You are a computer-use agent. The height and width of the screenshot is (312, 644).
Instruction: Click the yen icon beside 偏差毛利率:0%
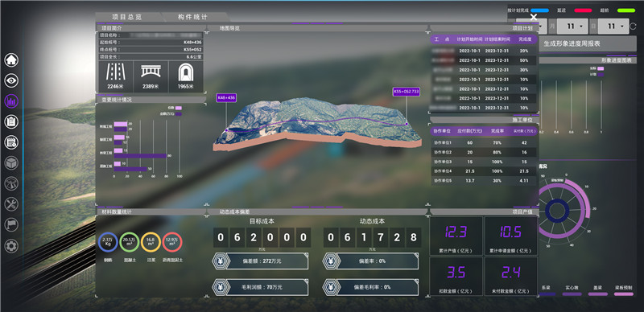click(x=330, y=287)
